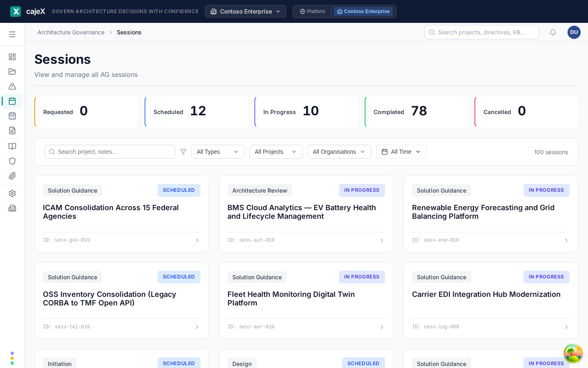Click the cajeX logo icon
The image size is (588, 368).
tap(16, 11)
